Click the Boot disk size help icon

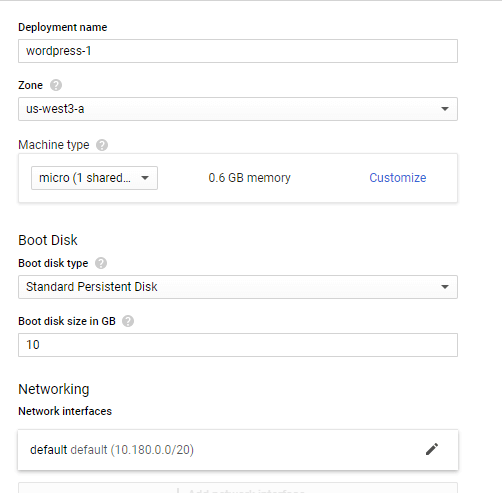click(x=128, y=321)
